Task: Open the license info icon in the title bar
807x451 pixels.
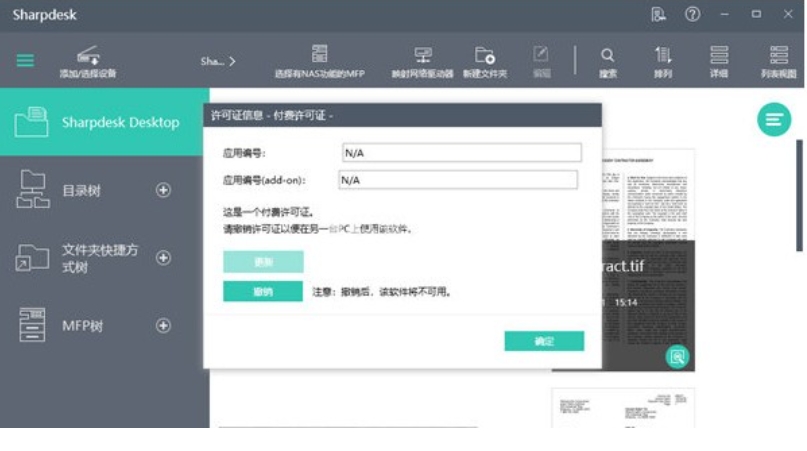Action: pyautogui.click(x=658, y=14)
